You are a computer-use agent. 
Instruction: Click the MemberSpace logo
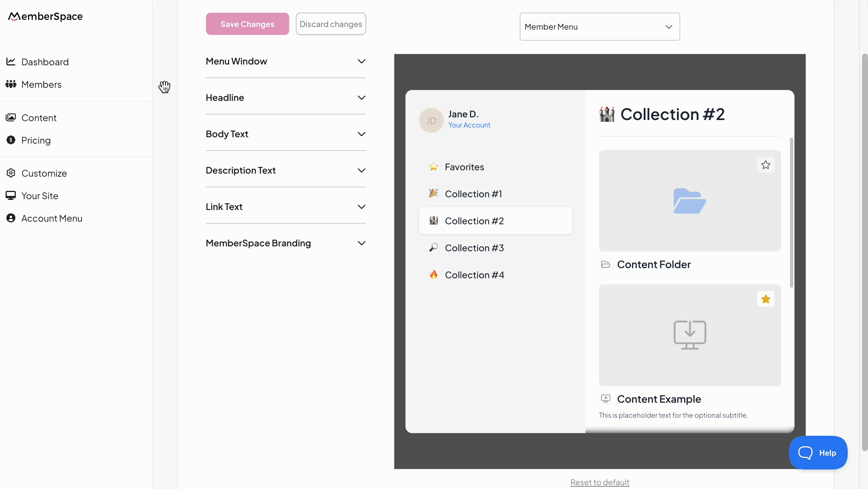[x=45, y=16]
